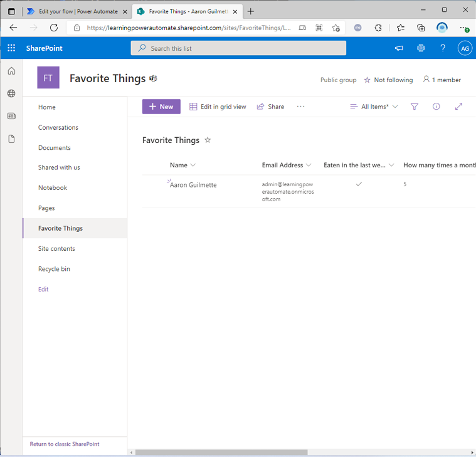This screenshot has height=457, width=476.
Task: Open the Name column header dropdown
Action: click(183, 165)
